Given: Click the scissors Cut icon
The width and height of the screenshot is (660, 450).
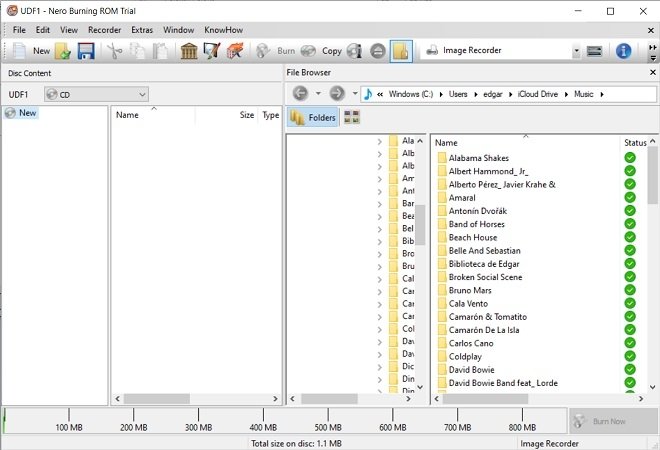Looking at the screenshot, I should (x=114, y=51).
